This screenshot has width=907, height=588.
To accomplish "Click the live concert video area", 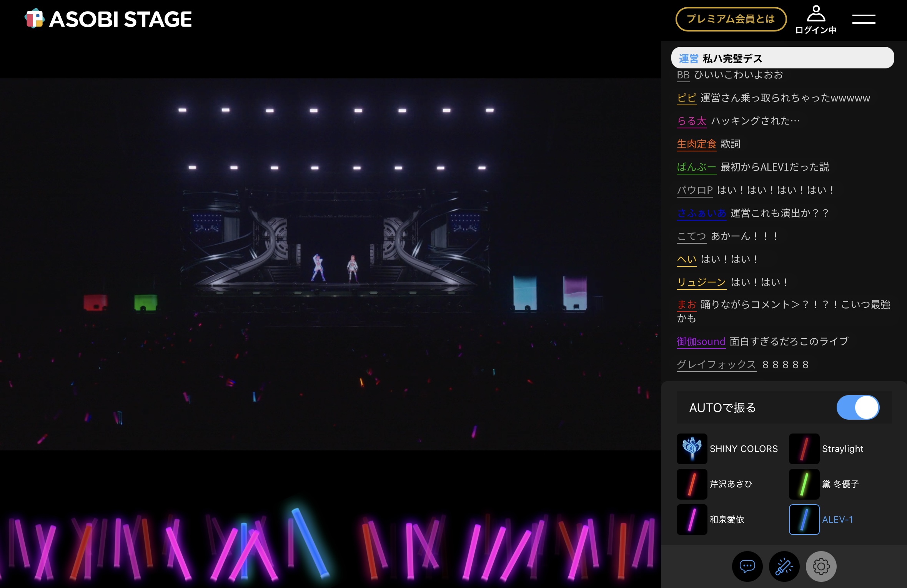I will click(x=331, y=264).
